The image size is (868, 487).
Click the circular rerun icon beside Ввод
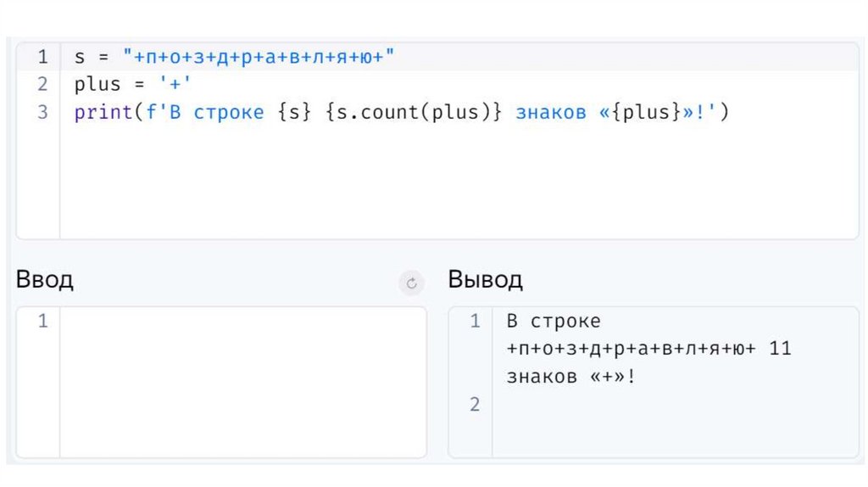tap(411, 284)
